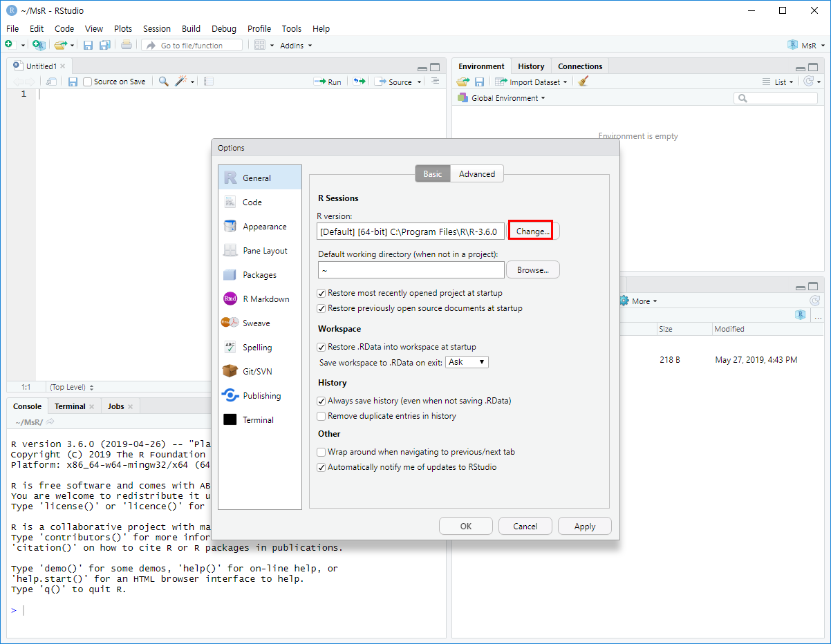Click the Default working directory text field
This screenshot has width=831, height=644.
click(411, 269)
